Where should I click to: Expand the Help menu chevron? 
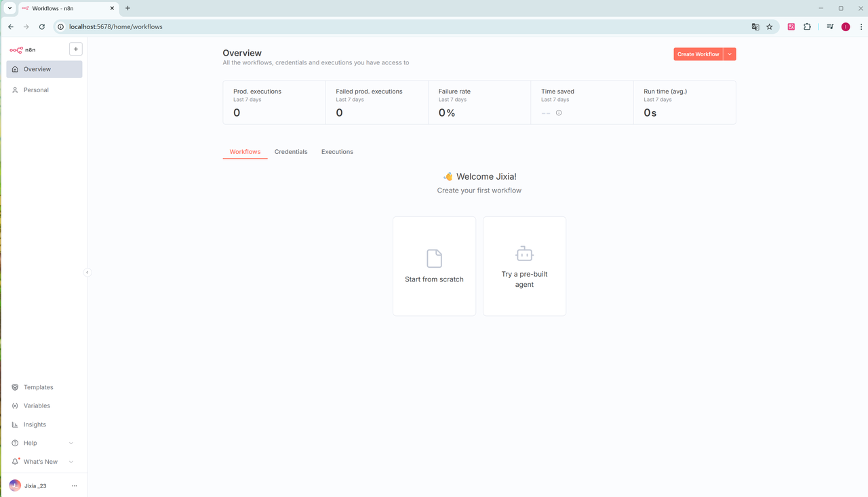click(x=71, y=443)
